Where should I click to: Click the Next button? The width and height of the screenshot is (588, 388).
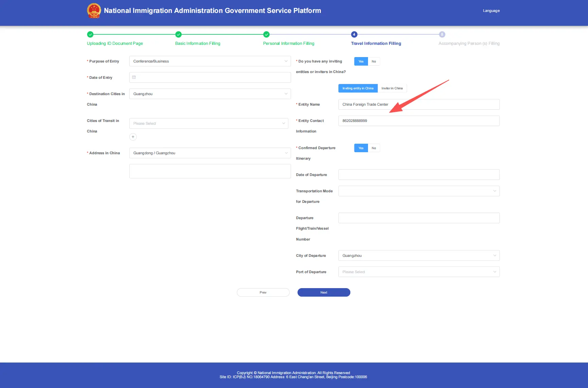(324, 293)
